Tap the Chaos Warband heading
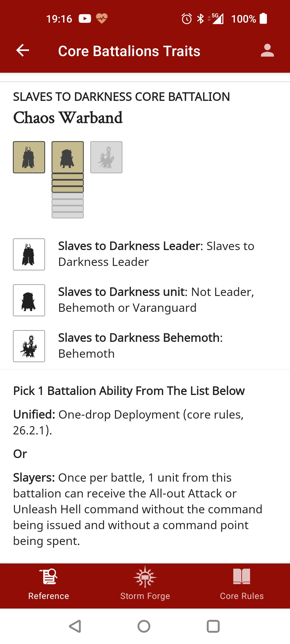Image resolution: width=290 pixels, height=644 pixels. (x=68, y=118)
